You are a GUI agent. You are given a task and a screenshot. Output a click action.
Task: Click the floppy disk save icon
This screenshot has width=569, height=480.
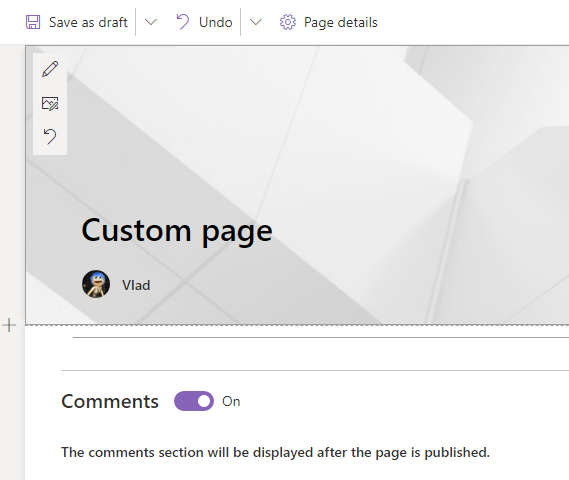(33, 22)
